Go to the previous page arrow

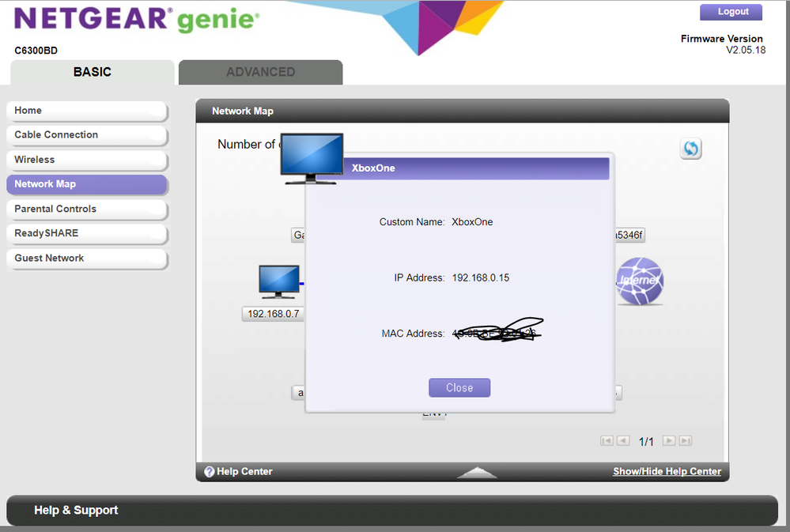pyautogui.click(x=623, y=441)
